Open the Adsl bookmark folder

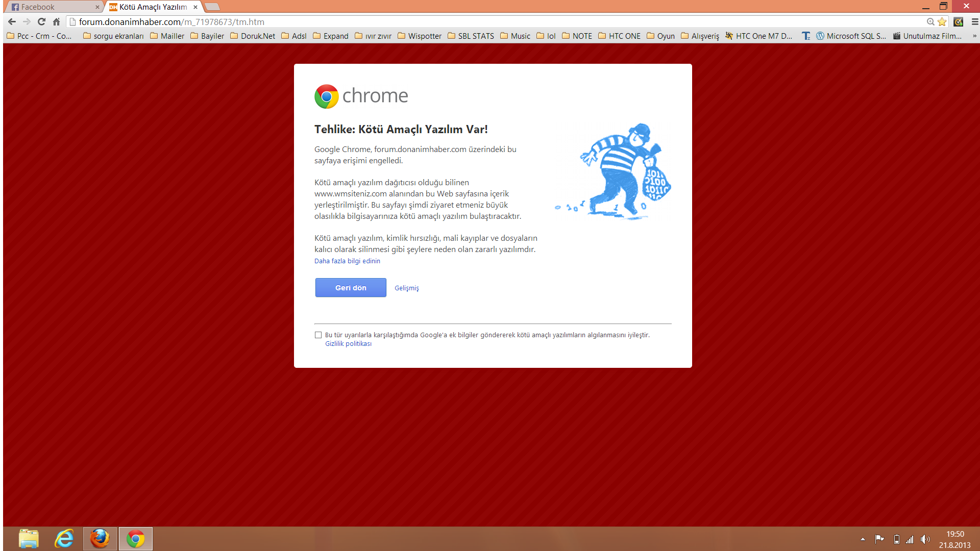(x=294, y=36)
